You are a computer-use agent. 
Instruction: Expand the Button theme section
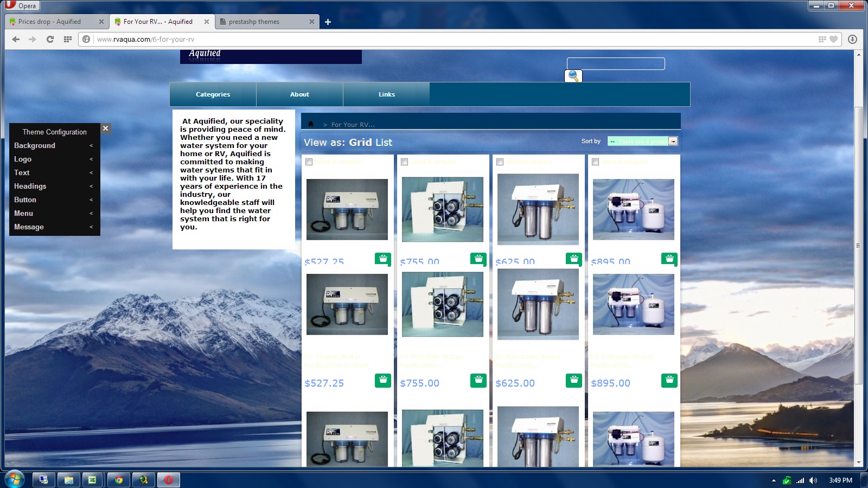coord(54,200)
